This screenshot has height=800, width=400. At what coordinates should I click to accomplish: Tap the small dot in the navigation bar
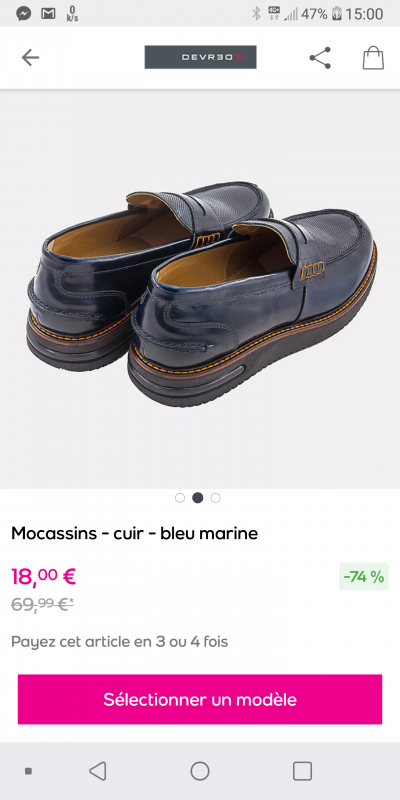[29, 771]
